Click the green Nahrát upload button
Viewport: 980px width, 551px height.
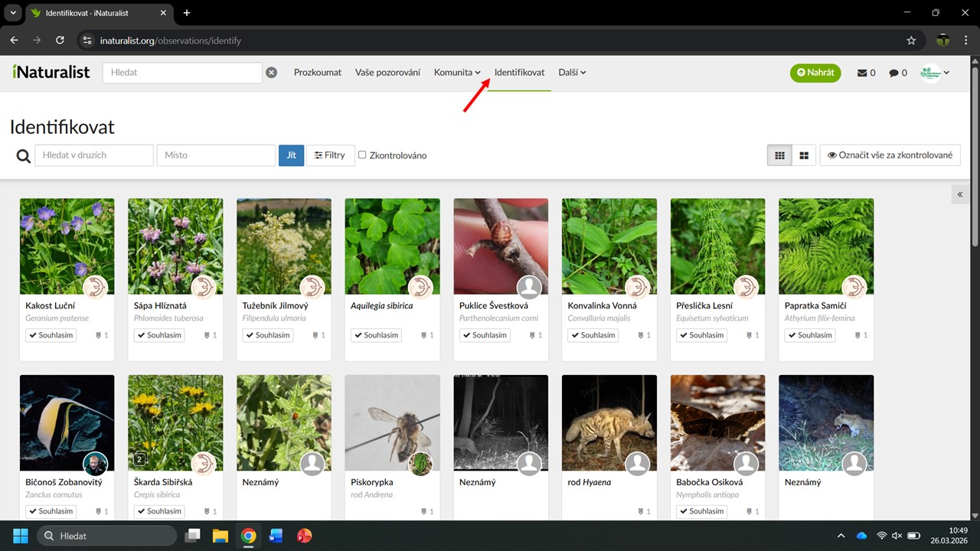tap(815, 73)
